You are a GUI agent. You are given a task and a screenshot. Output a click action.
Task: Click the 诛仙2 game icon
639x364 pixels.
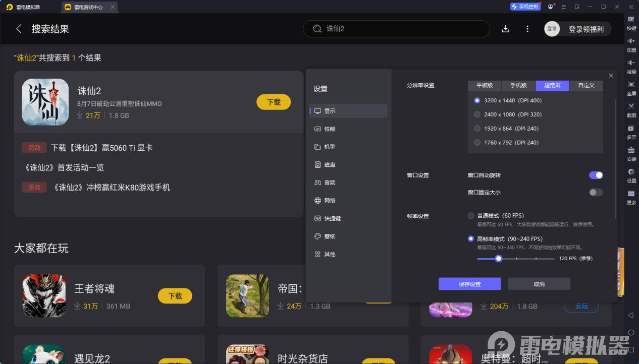tap(45, 102)
